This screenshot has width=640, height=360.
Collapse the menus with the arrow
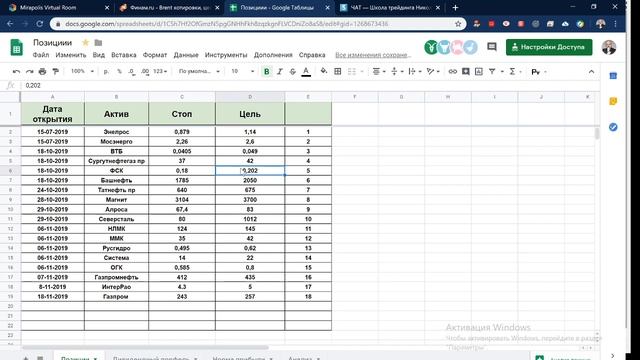click(x=591, y=71)
